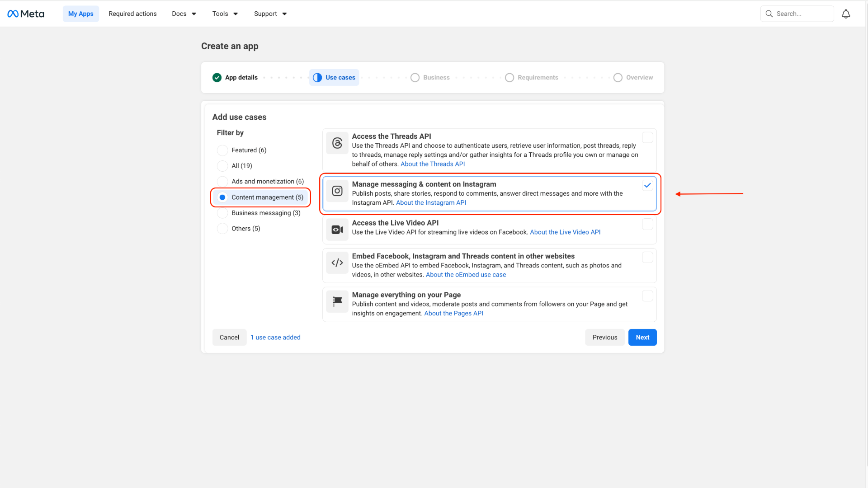868x488 pixels.
Task: Select the All (19) filter
Action: click(222, 166)
